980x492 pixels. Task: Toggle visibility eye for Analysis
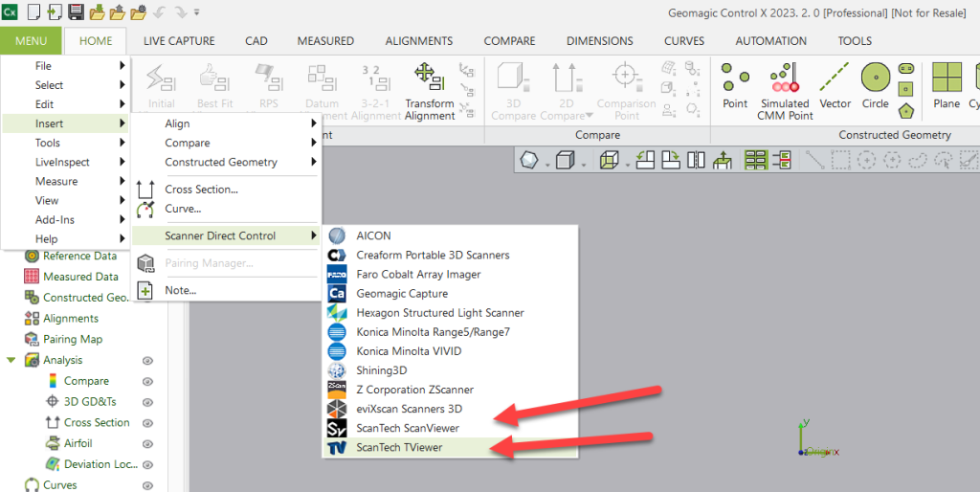click(x=147, y=361)
